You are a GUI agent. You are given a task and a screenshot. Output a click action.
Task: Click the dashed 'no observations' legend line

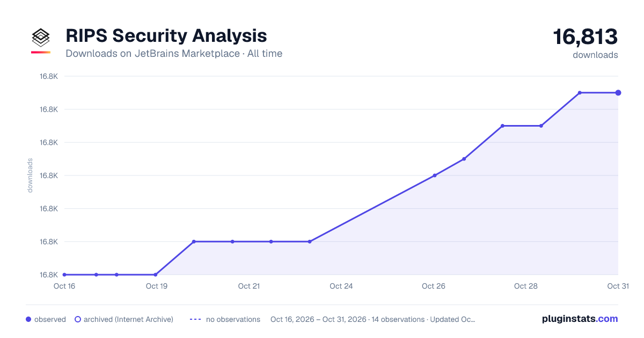click(x=195, y=319)
